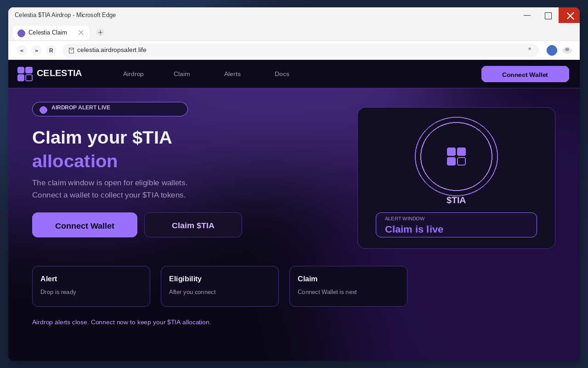Click the AIRDROP ALERT LIVE badge

[x=110, y=109]
